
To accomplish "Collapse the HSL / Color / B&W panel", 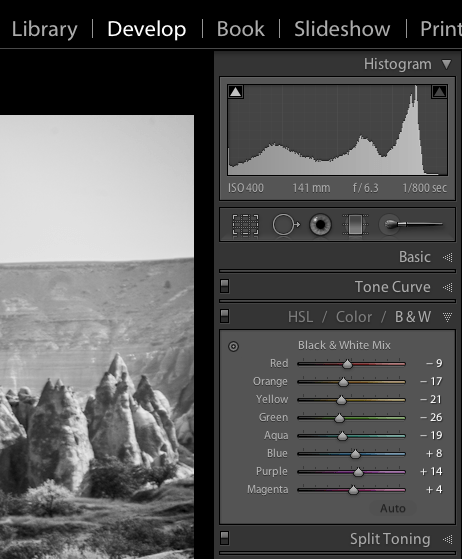I will (x=448, y=317).
